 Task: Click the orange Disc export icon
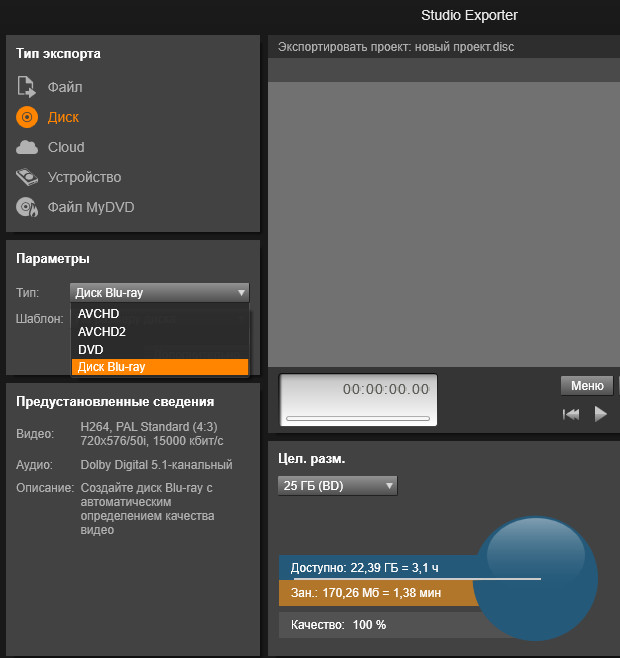click(27, 117)
